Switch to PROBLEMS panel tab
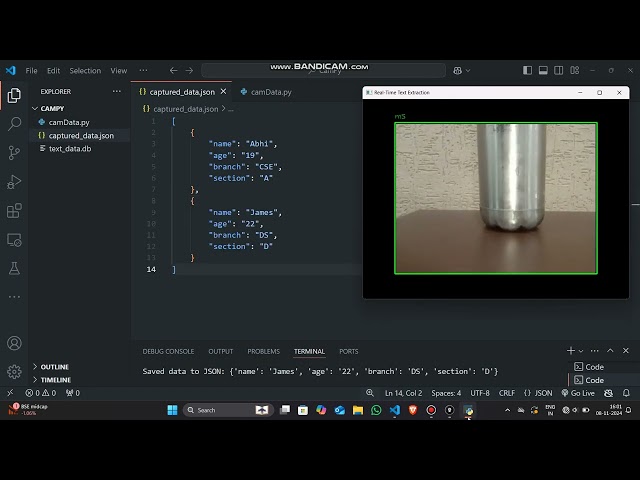 tap(264, 351)
